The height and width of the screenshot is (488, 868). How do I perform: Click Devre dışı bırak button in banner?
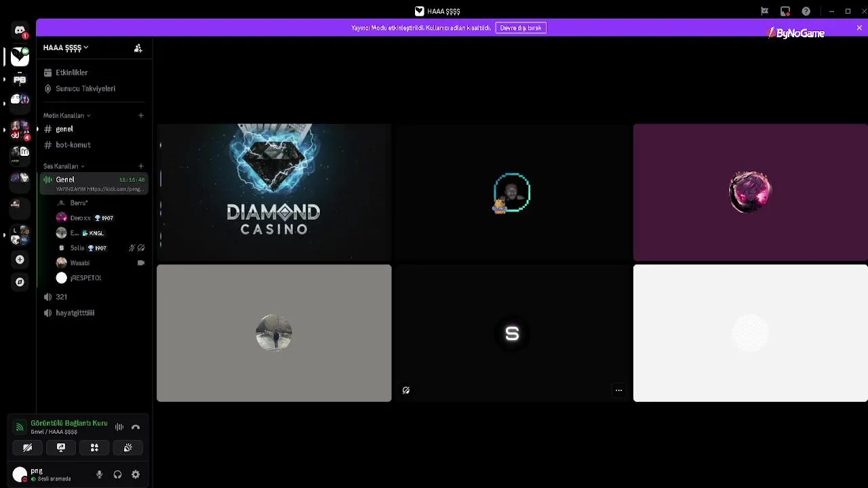521,28
